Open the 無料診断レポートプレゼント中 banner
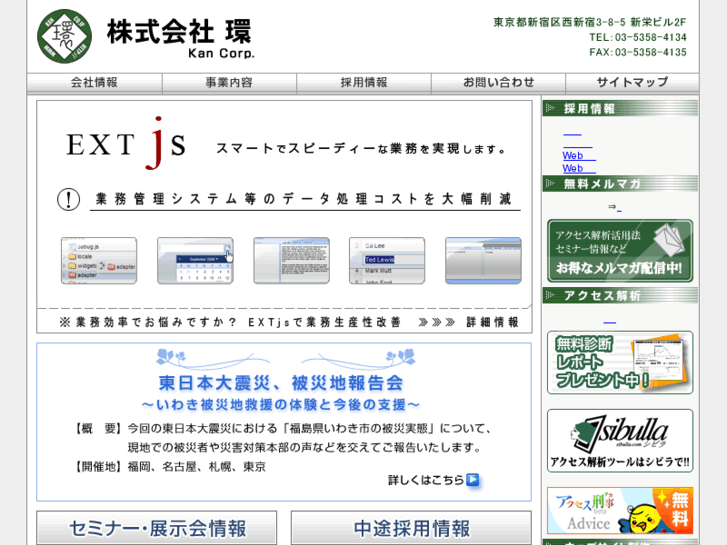The height and width of the screenshot is (545, 727). [620, 363]
